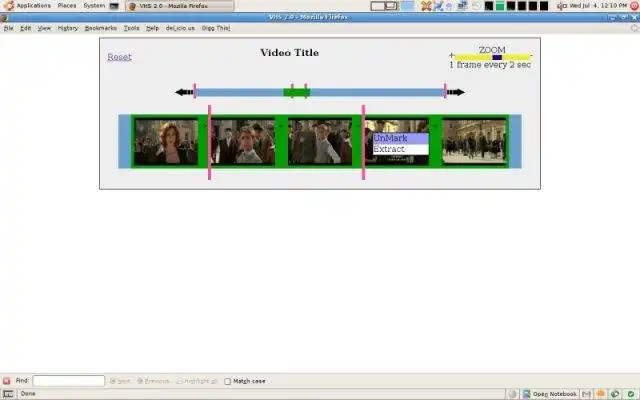Click VHS 2.0 Mozilla Firefox taskbar button

(180, 6)
